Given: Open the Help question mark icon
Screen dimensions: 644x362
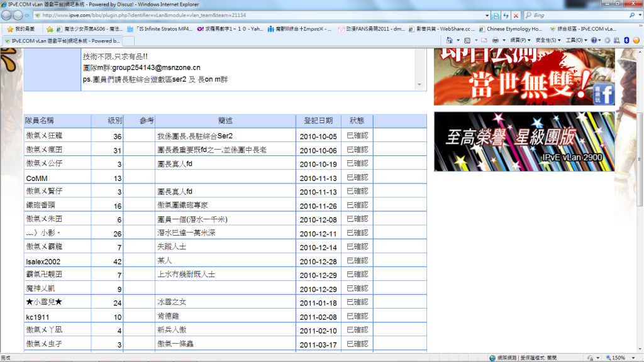Looking at the screenshot, I should [594, 41].
